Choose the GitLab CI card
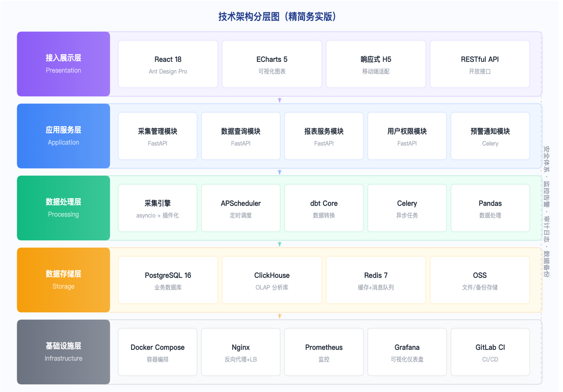 490,352
